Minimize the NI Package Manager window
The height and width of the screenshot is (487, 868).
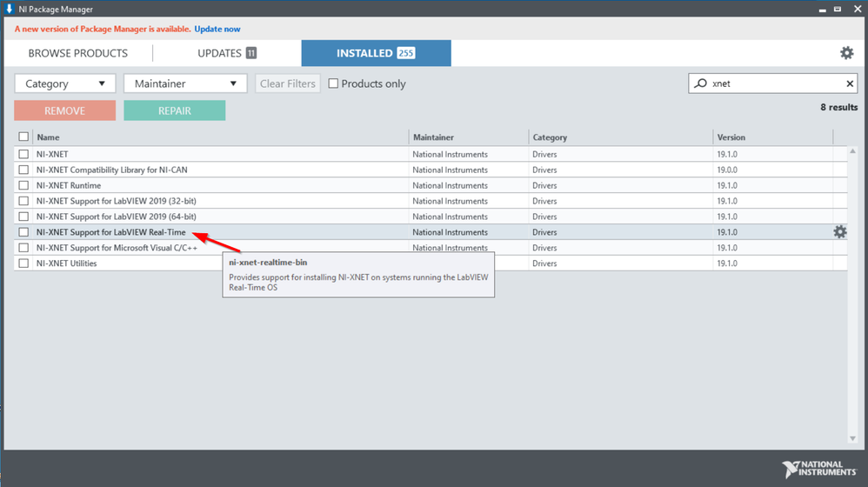[822, 10]
